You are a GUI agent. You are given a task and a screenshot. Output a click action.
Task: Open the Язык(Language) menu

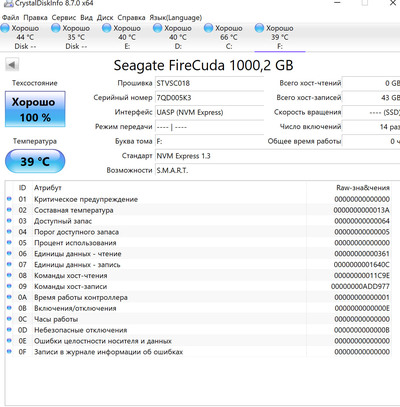click(175, 17)
